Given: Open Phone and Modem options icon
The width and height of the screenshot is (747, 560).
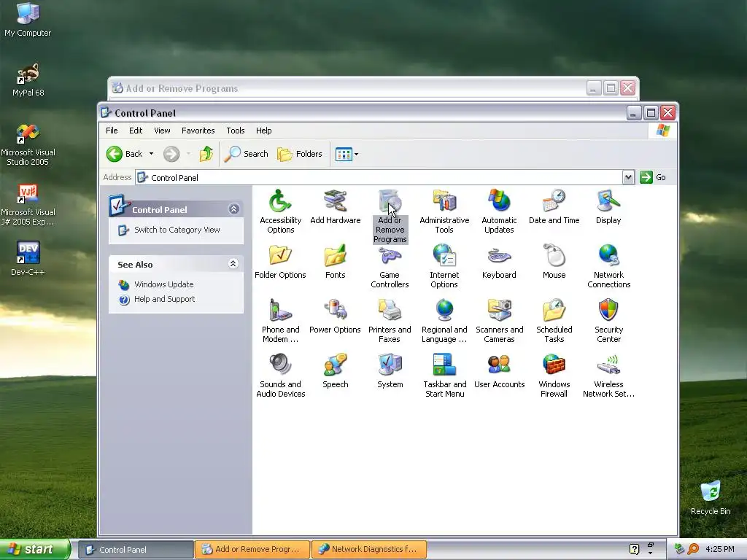Looking at the screenshot, I should (280, 321).
